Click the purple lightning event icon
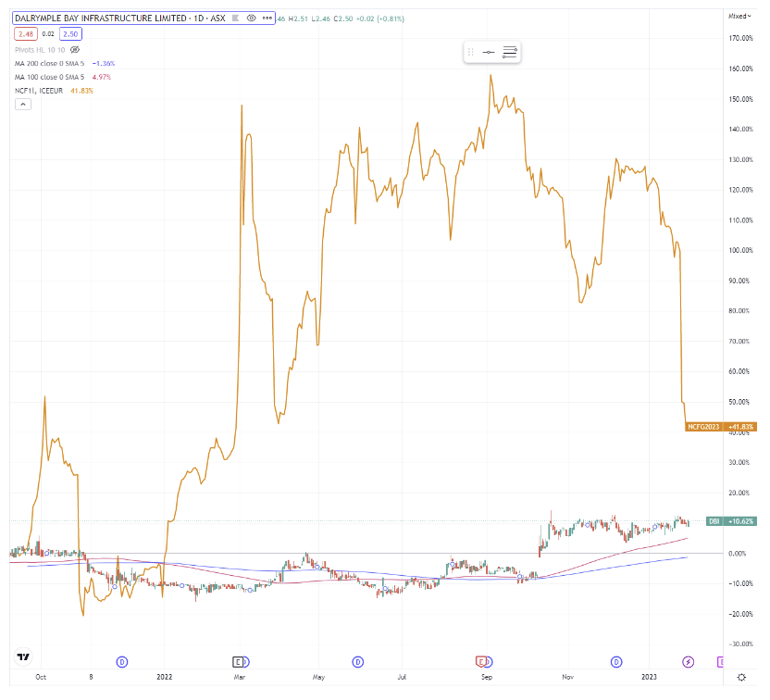Viewport: 770px width, 700px height. [689, 662]
